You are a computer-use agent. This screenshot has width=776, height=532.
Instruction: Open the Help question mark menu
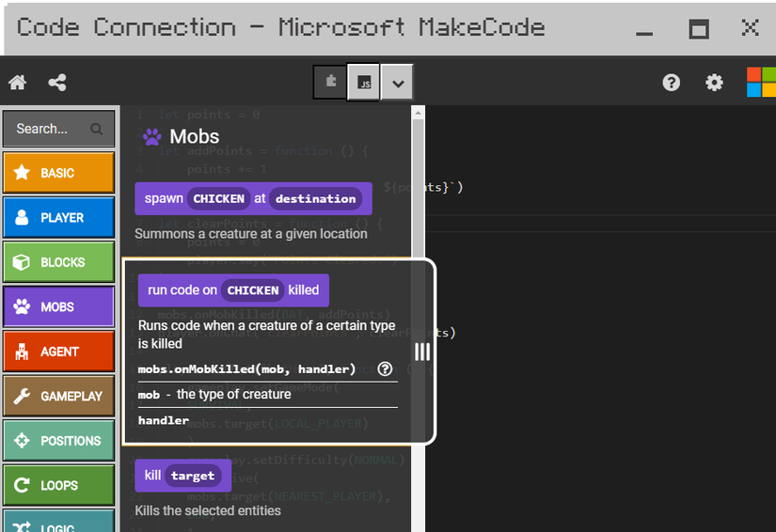click(671, 83)
